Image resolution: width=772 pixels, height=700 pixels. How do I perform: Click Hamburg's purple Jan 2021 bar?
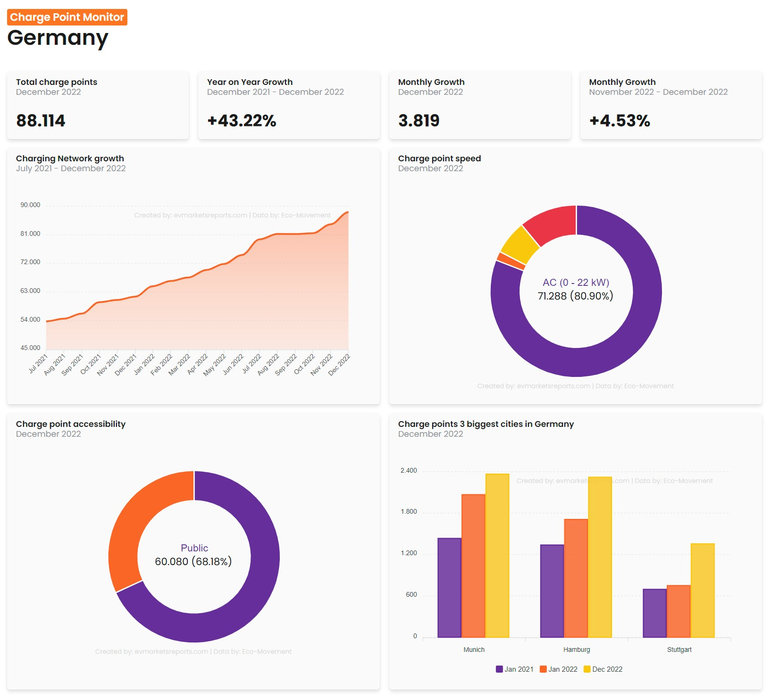(552, 591)
